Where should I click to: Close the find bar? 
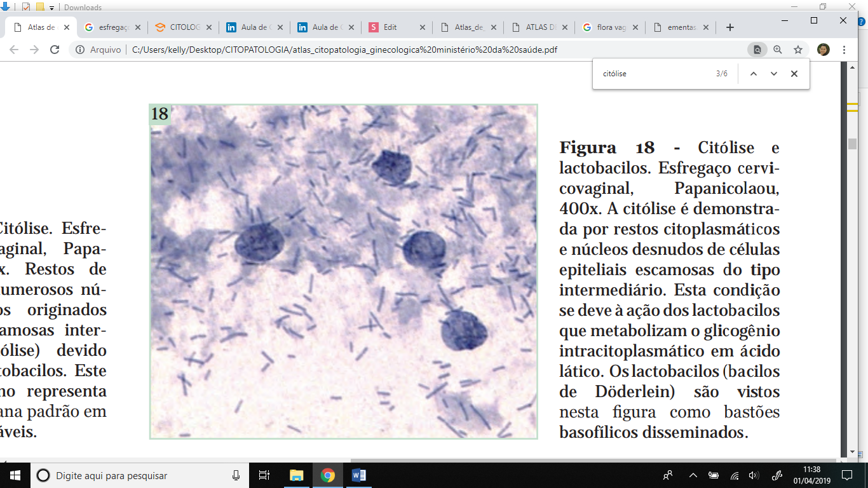(x=794, y=74)
